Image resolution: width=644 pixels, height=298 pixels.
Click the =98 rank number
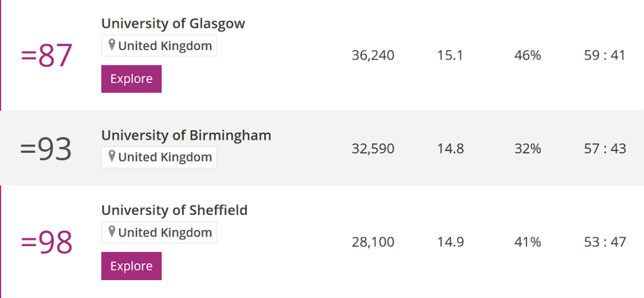tap(47, 242)
